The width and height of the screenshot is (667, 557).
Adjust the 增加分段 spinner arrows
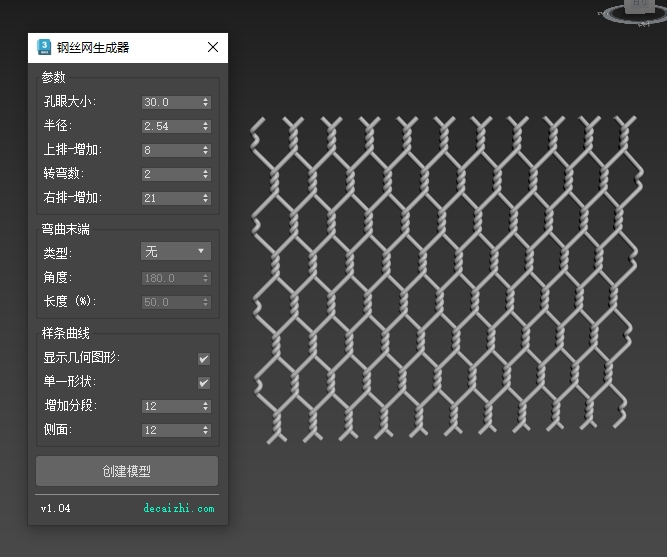[x=205, y=406]
